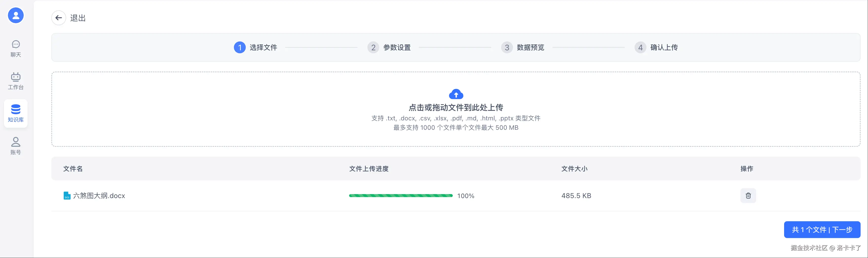868x258 pixels.
Task: Click the 六煞图大纲.docx file name
Action: point(99,196)
